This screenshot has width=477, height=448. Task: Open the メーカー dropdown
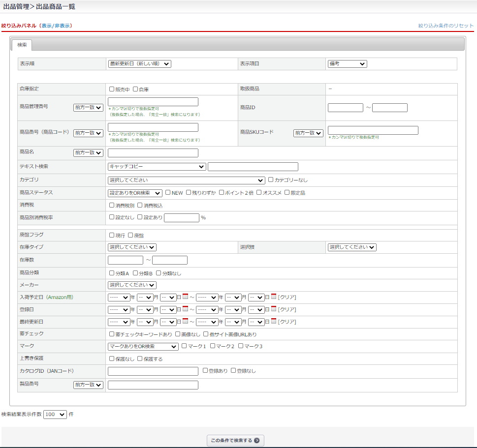[132, 285]
